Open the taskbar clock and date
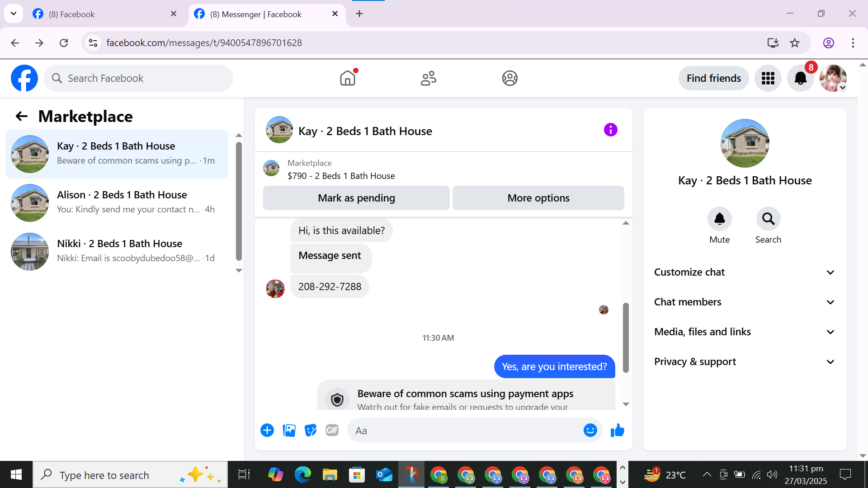This screenshot has width=868, height=488. pos(806,474)
